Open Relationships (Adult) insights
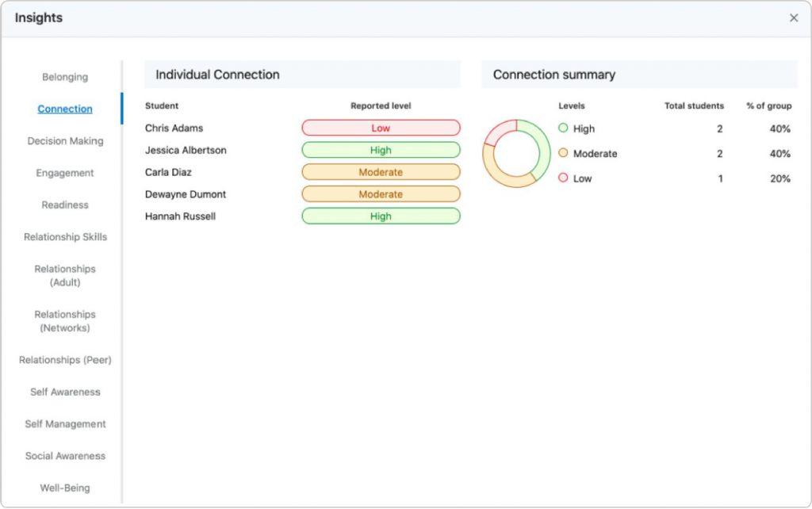The image size is (812, 509). (65, 276)
